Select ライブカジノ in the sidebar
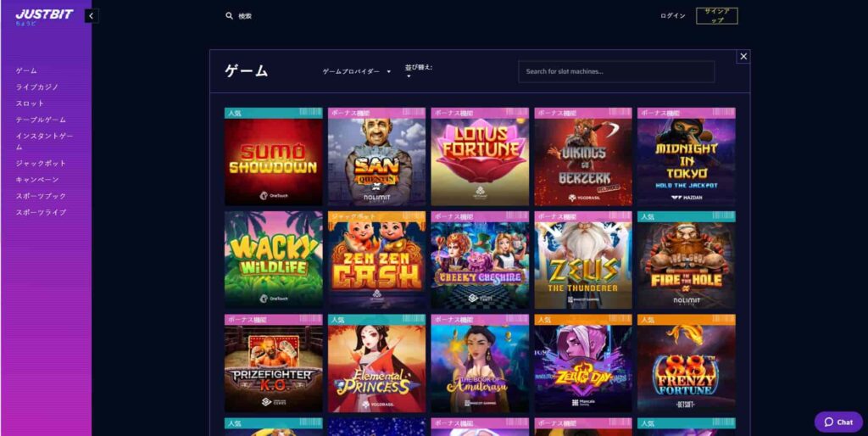The image size is (868, 436). pyautogui.click(x=37, y=87)
